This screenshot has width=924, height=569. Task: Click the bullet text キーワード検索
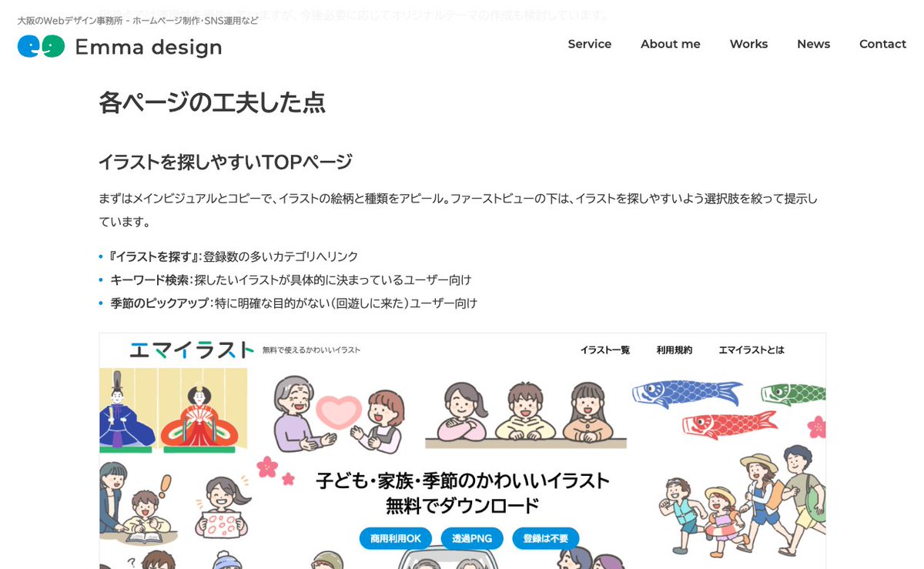pos(149,279)
